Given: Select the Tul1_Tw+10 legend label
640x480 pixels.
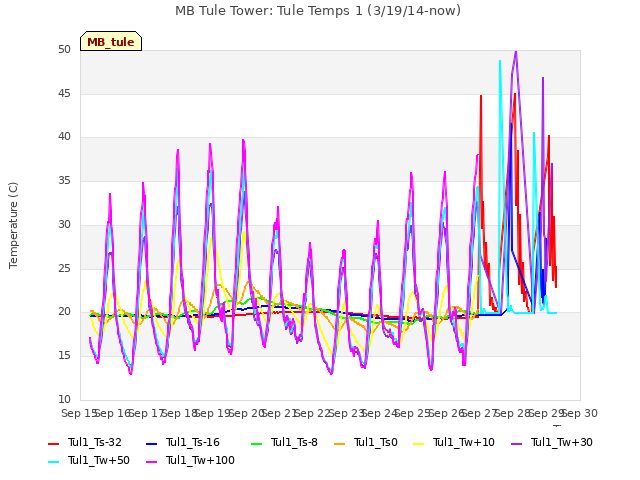Looking at the screenshot, I should click(x=464, y=442).
